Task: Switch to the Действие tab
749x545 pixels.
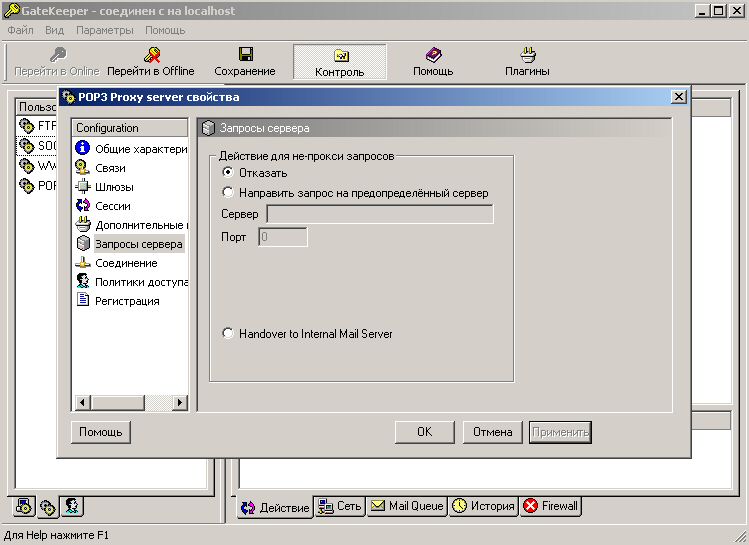Action: pyautogui.click(x=275, y=507)
